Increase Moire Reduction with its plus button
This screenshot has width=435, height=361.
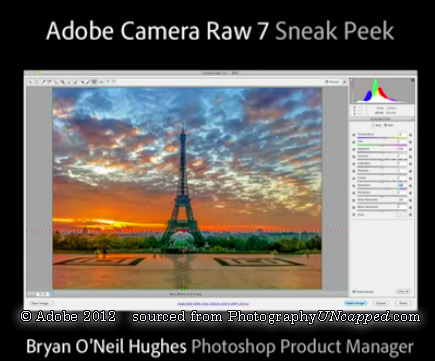[x=410, y=208]
